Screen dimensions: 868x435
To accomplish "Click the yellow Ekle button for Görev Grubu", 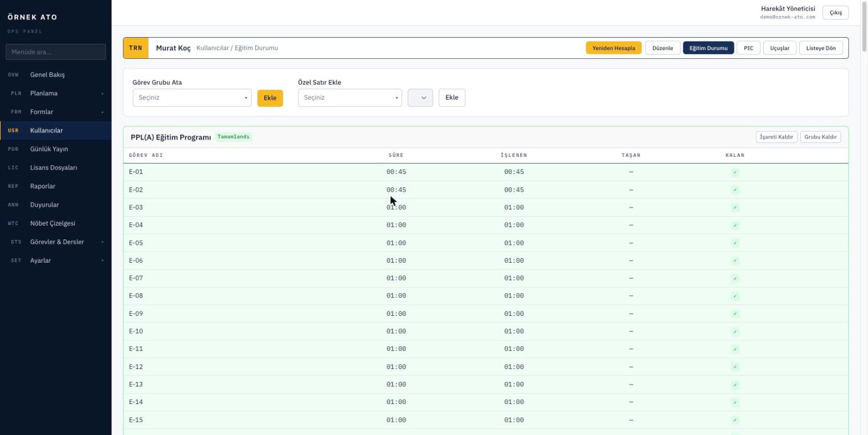I will [x=270, y=98].
